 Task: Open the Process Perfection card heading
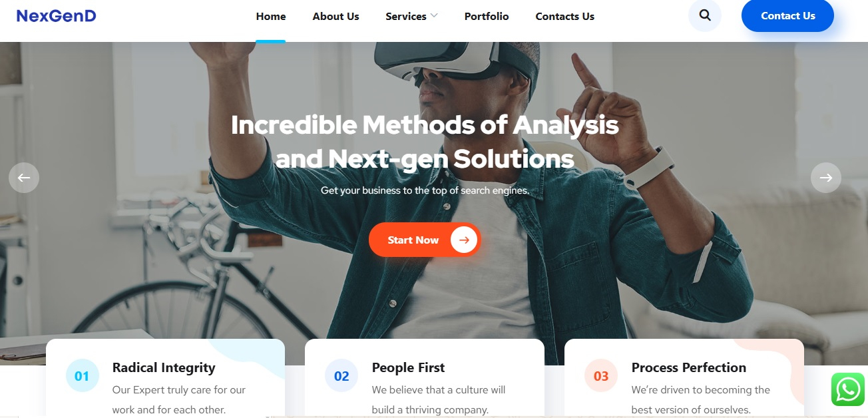click(x=689, y=367)
